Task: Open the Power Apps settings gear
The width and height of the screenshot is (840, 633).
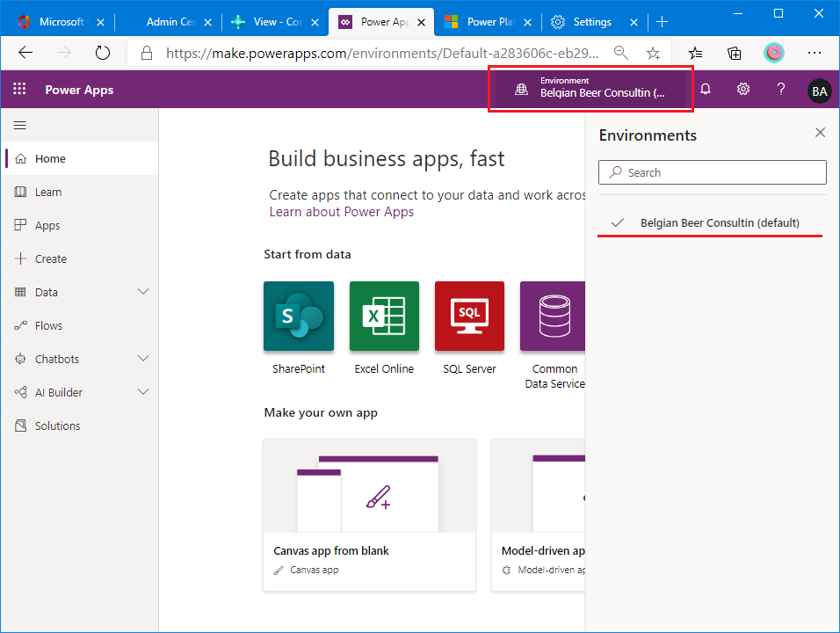Action: click(x=743, y=89)
